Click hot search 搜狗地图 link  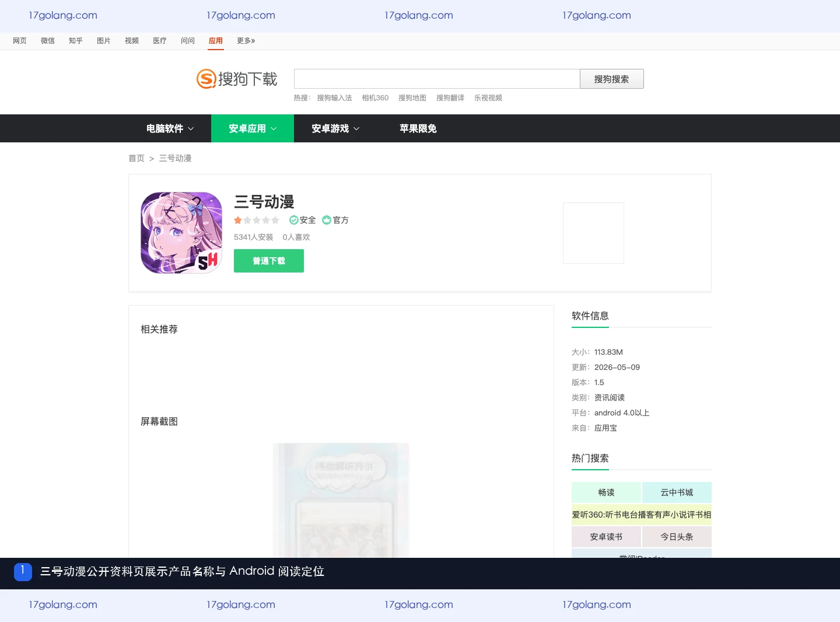pos(412,98)
